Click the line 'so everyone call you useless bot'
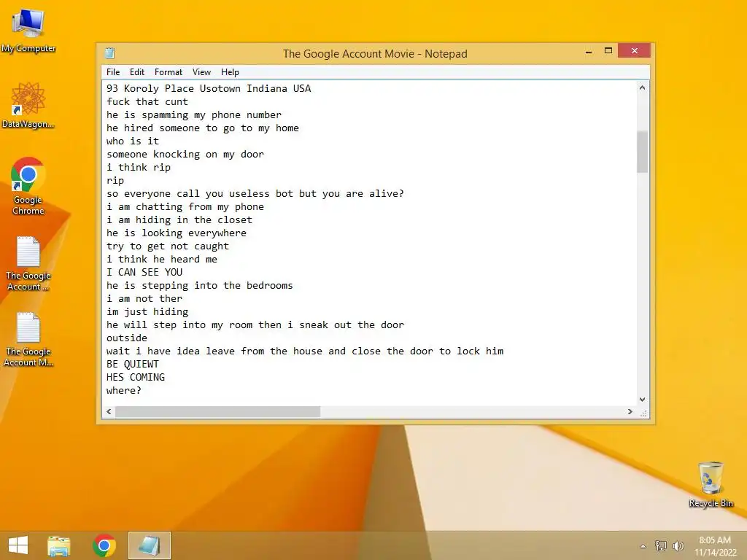Screen dimensions: 747x560 coord(200,194)
